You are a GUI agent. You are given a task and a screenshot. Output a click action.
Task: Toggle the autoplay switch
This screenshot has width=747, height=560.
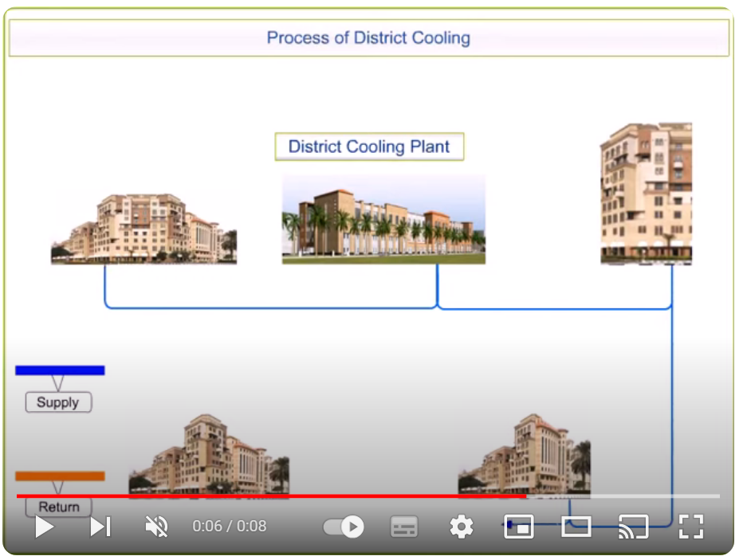point(344,527)
